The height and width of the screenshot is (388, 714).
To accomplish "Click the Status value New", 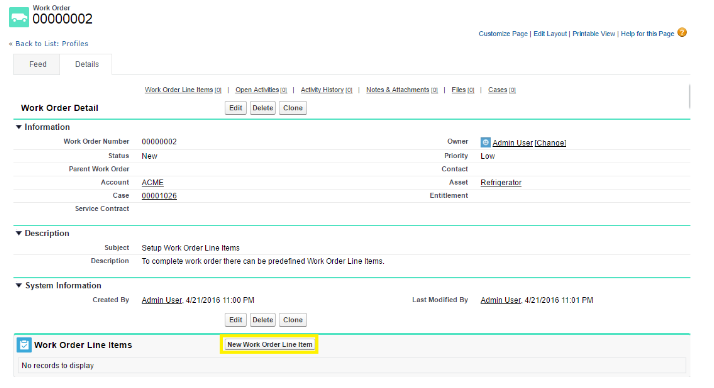I will tap(149, 156).
